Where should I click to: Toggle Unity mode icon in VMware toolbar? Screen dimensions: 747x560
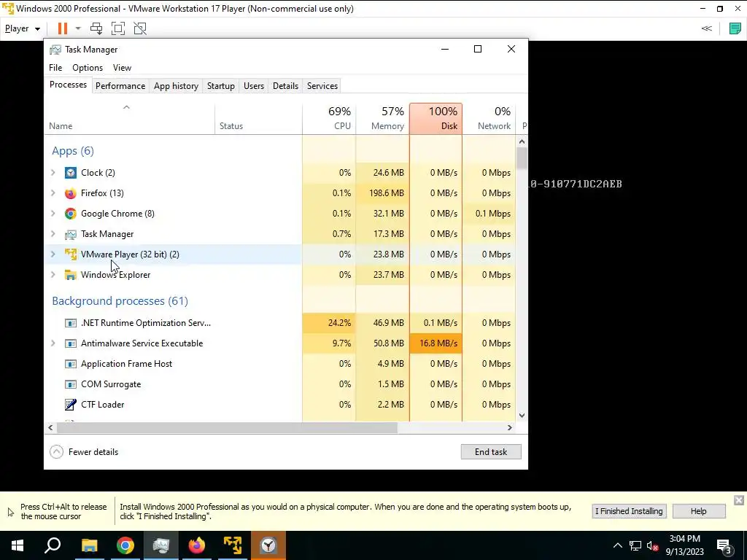coord(140,28)
